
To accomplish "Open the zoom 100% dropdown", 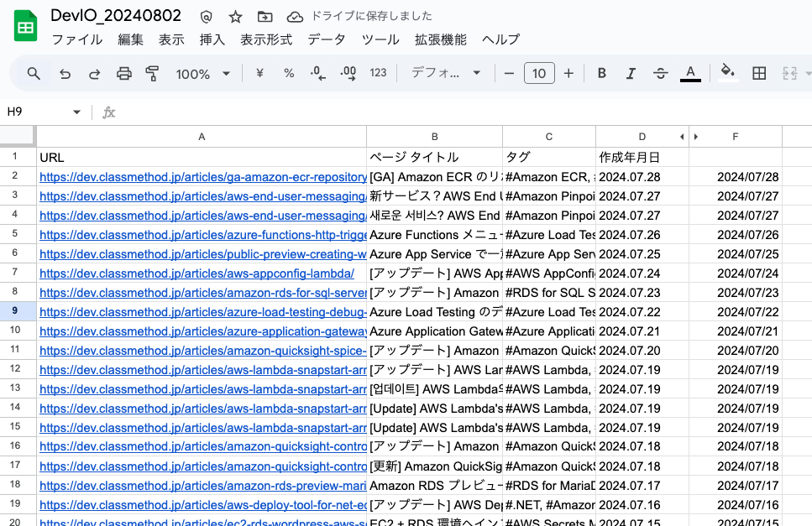I will pyautogui.click(x=202, y=74).
